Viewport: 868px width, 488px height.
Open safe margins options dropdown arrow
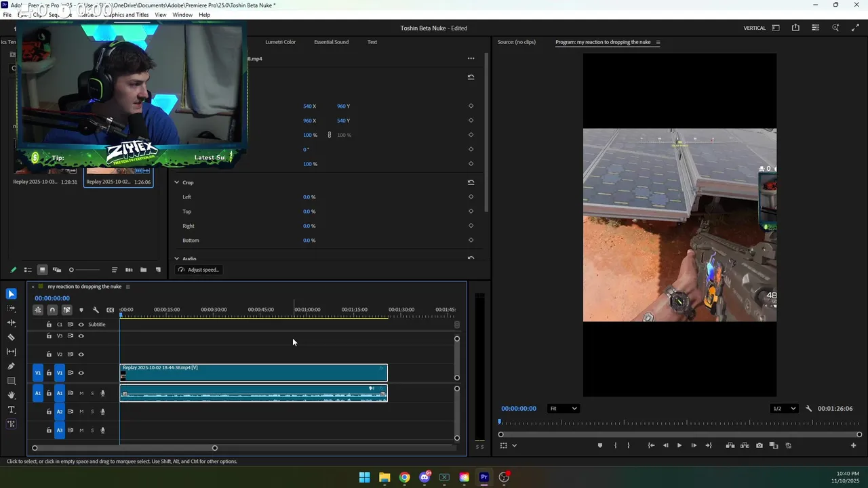[x=514, y=445]
